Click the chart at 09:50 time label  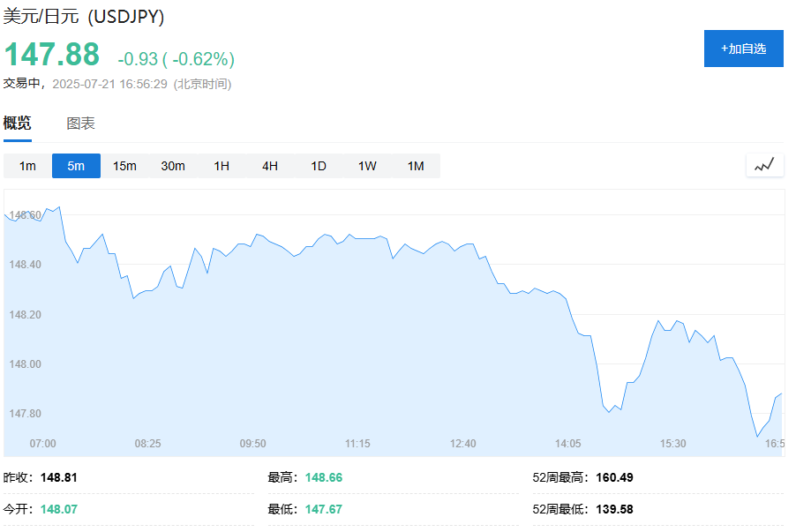coord(252,443)
